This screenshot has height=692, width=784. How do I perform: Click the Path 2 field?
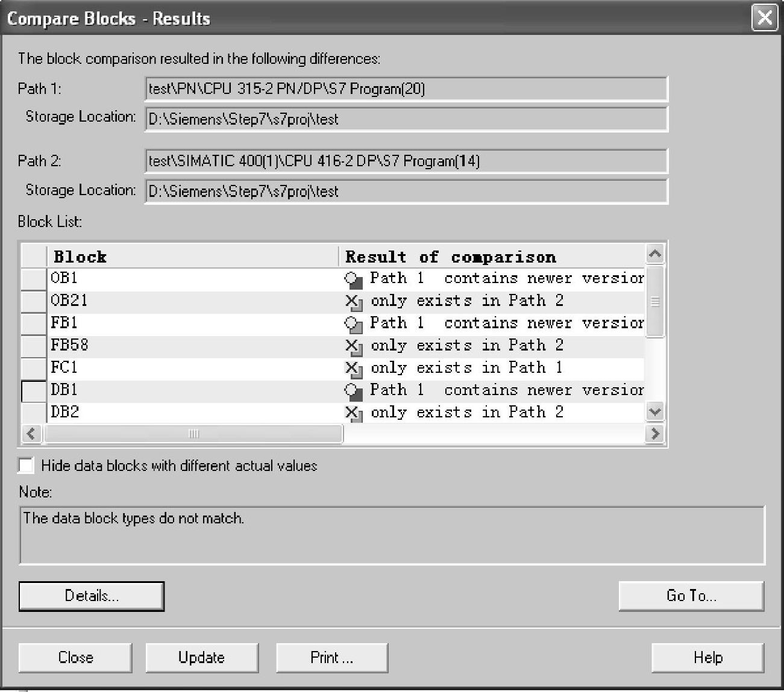coord(406,161)
